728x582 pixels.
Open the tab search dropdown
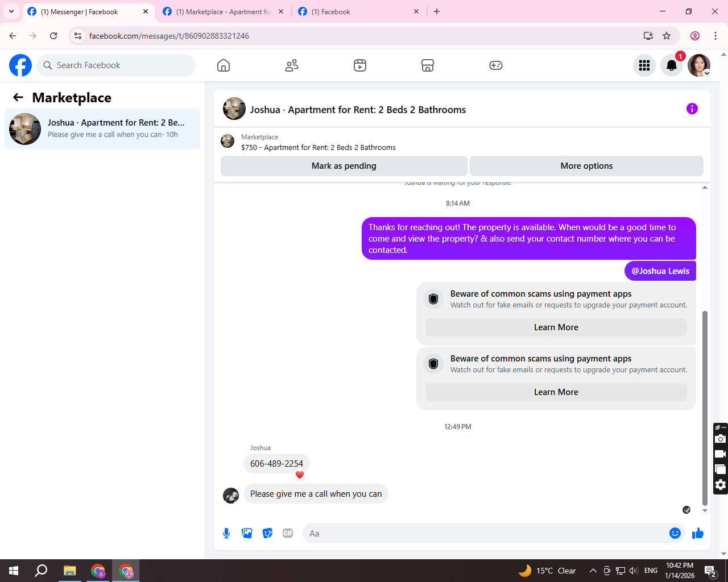(11, 11)
